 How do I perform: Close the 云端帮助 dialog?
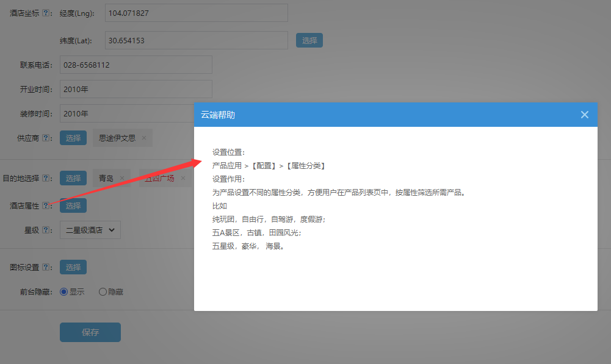point(584,115)
